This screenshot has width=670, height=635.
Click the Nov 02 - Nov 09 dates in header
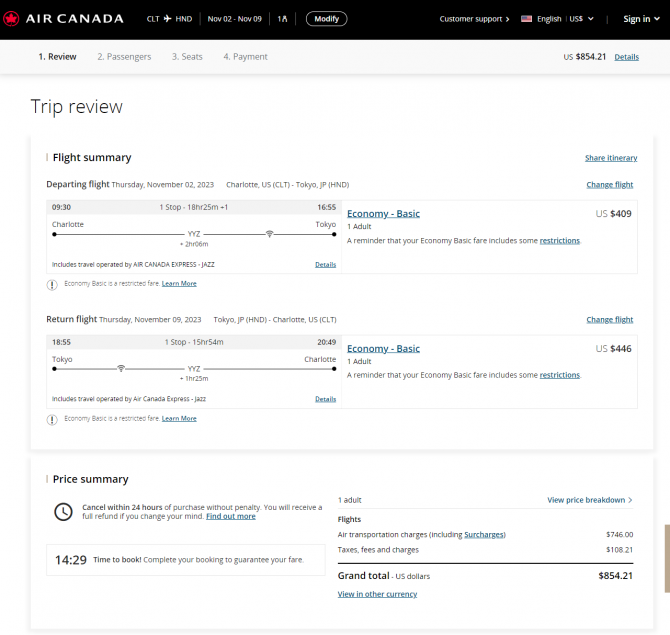tap(235, 19)
